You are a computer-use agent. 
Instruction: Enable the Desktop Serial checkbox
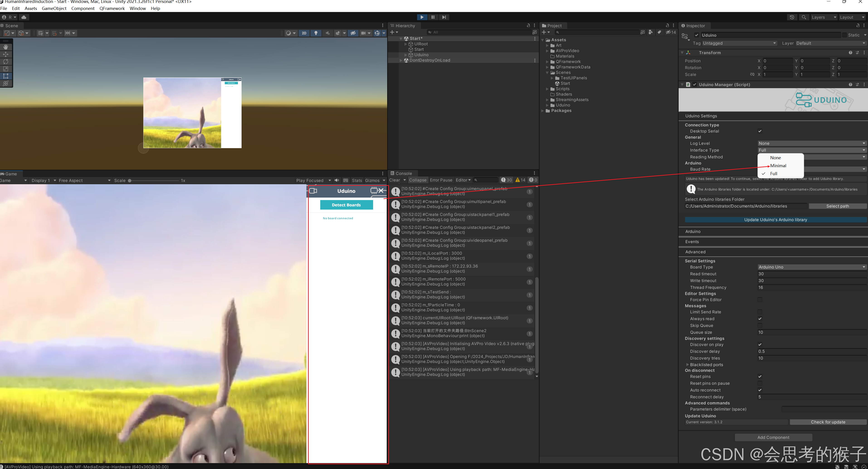pos(760,131)
